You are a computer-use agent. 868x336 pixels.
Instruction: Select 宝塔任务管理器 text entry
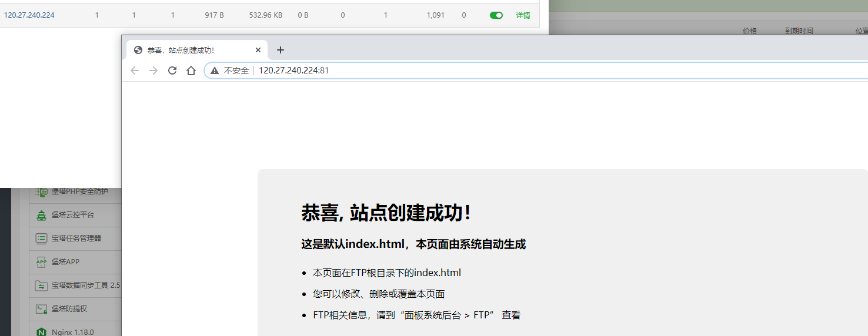tap(76, 238)
